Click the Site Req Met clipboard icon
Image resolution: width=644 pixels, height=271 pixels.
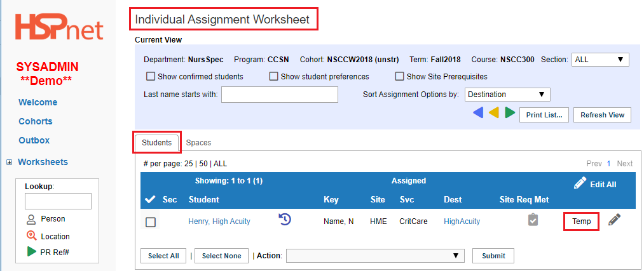coord(533,220)
